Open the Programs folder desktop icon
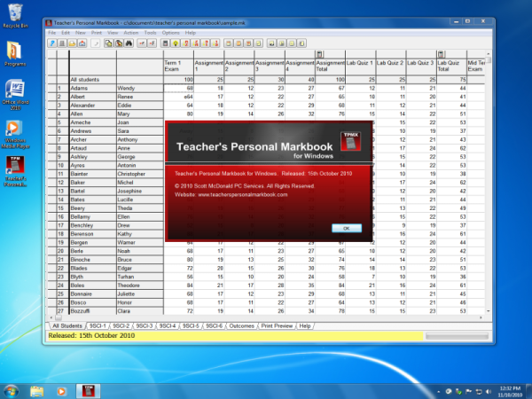Screen dimensions: 532x399 coord(15,53)
